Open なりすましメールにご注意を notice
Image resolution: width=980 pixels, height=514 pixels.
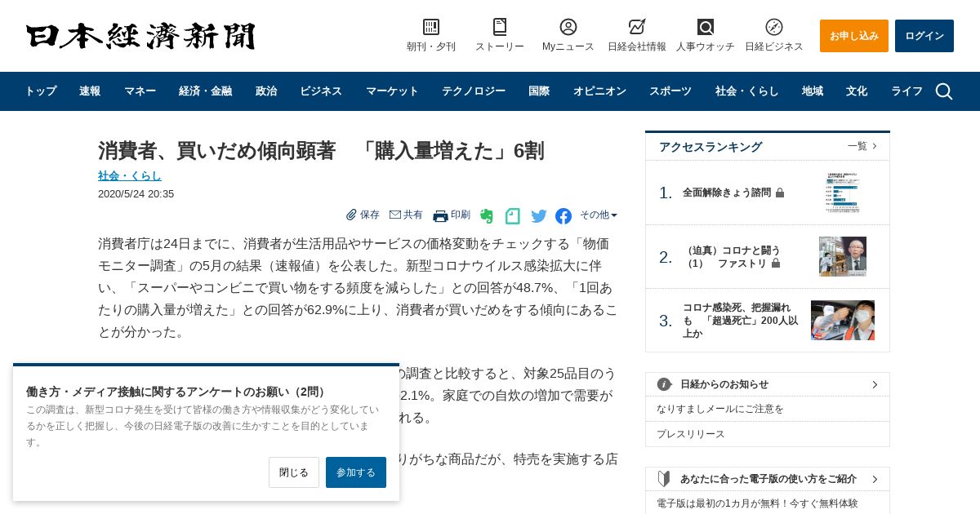tap(720, 409)
